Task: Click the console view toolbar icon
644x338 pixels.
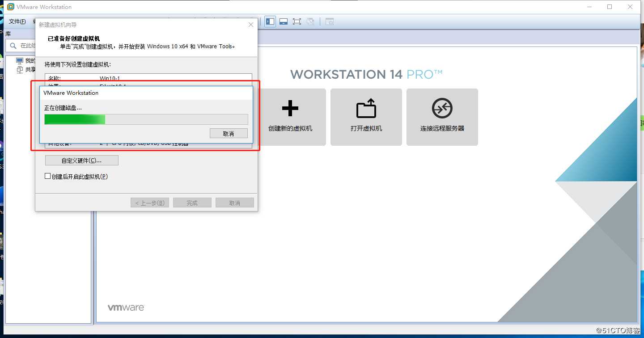Action: 330,21
